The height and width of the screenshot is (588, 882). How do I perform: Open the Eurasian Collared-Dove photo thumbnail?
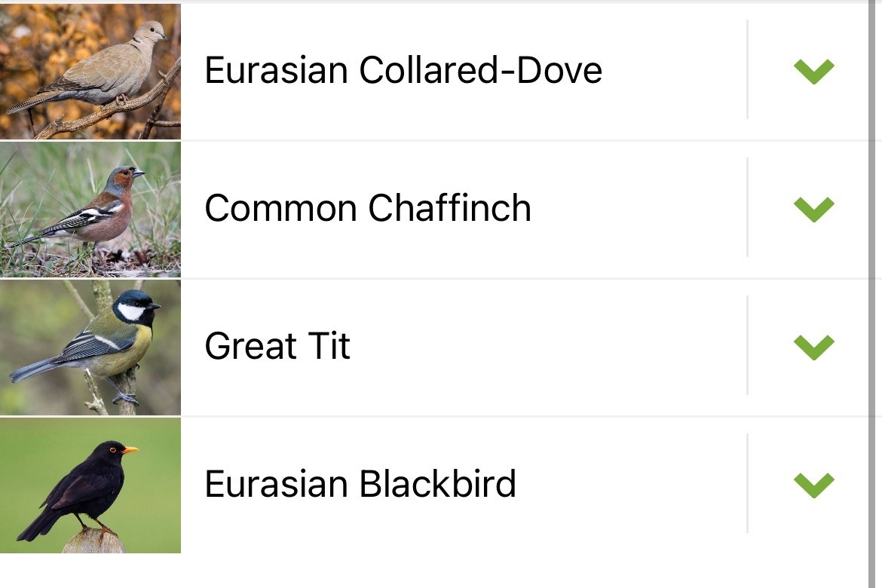coord(90,72)
